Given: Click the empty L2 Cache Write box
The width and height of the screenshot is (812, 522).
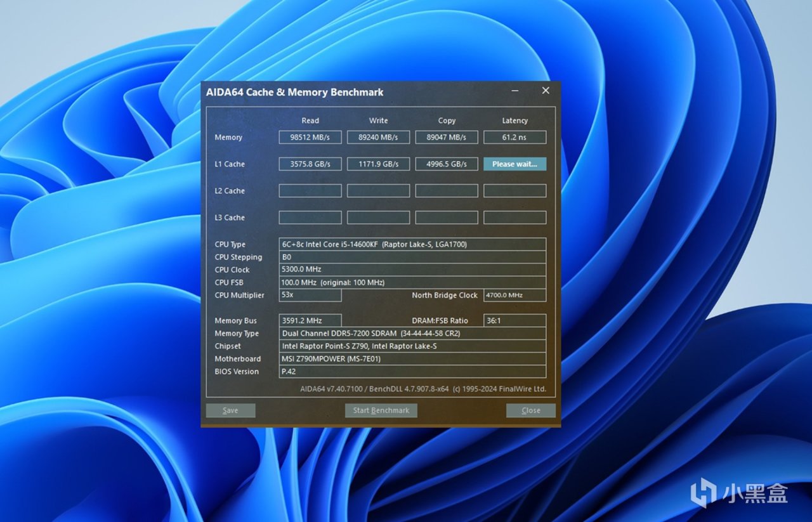Looking at the screenshot, I should coord(378,191).
